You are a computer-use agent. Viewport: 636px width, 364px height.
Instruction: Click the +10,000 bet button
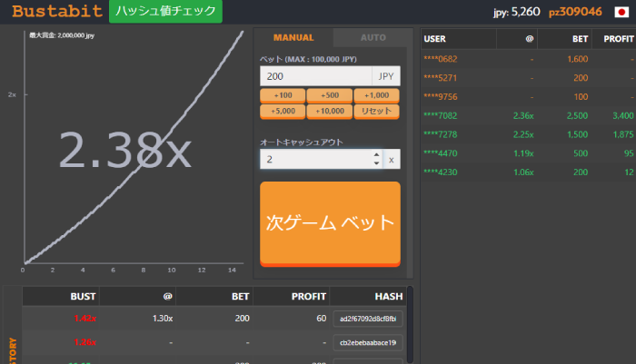pos(329,111)
